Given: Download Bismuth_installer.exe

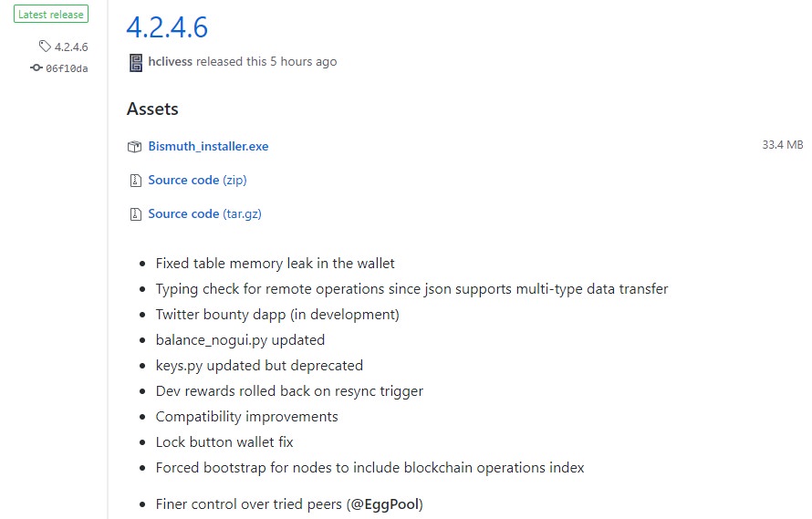Looking at the screenshot, I should pyautogui.click(x=208, y=146).
